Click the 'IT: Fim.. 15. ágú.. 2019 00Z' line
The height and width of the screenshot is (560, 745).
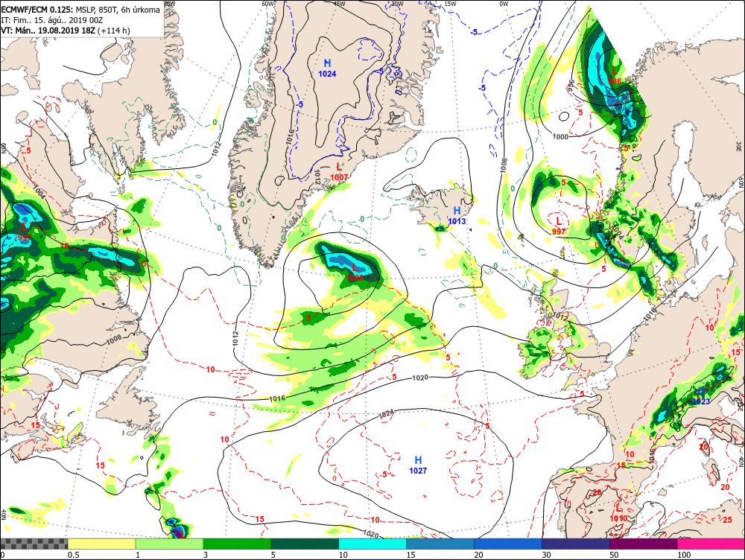(54, 20)
